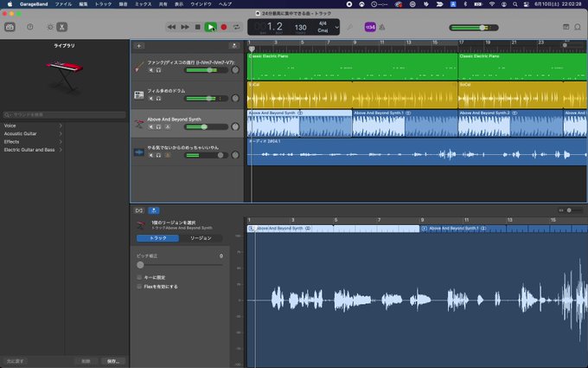Open the LCD display mode dropdown arrow
The height and width of the screenshot is (368, 588).
(x=336, y=27)
